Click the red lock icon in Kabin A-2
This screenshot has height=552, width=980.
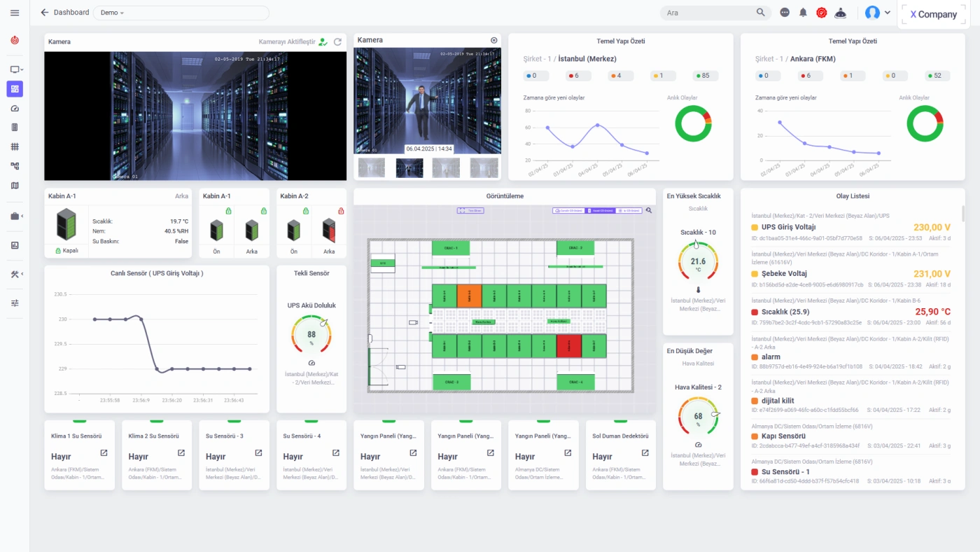pos(341,211)
